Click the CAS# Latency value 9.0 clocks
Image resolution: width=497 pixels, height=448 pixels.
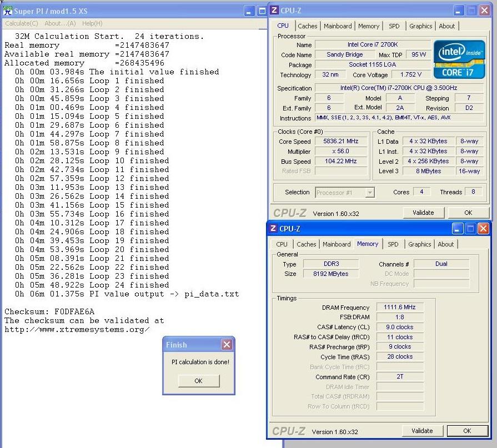coord(400,327)
